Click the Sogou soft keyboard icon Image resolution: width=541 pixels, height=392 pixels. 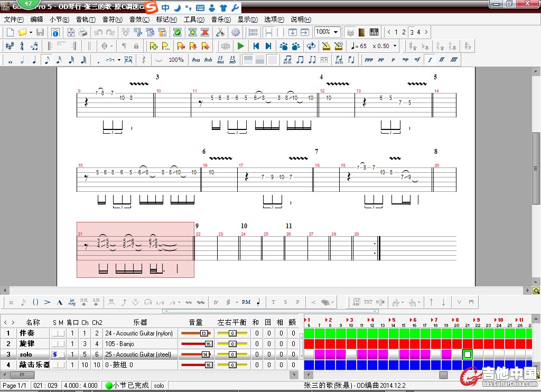(x=200, y=7)
